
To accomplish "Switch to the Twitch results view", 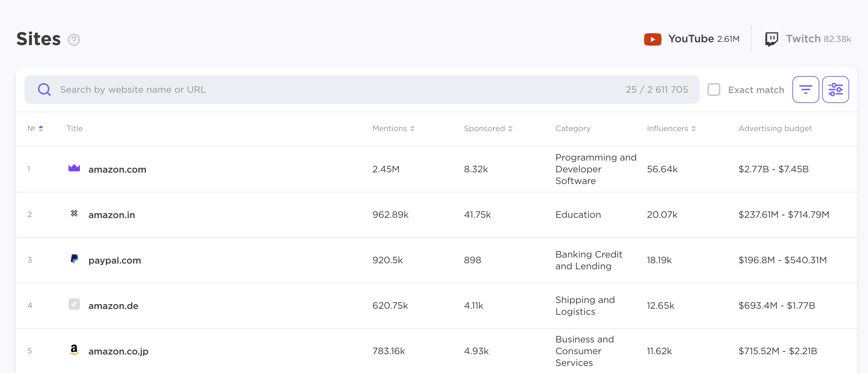I will 804,39.
